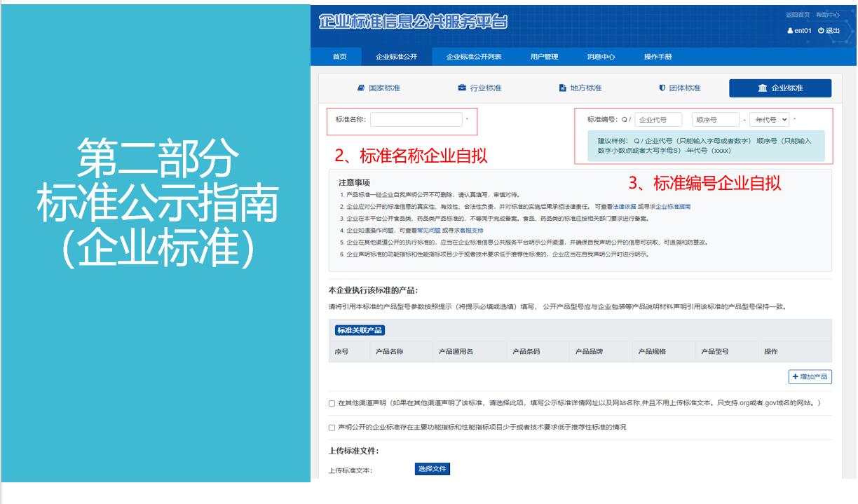This screenshot has width=858, height=504.
Task: Click the 企业标准 building icon
Action: [763, 88]
